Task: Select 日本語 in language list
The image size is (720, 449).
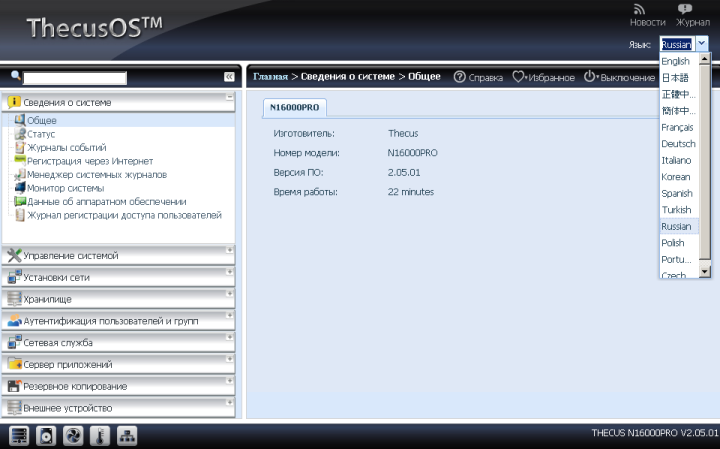Action: point(679,78)
